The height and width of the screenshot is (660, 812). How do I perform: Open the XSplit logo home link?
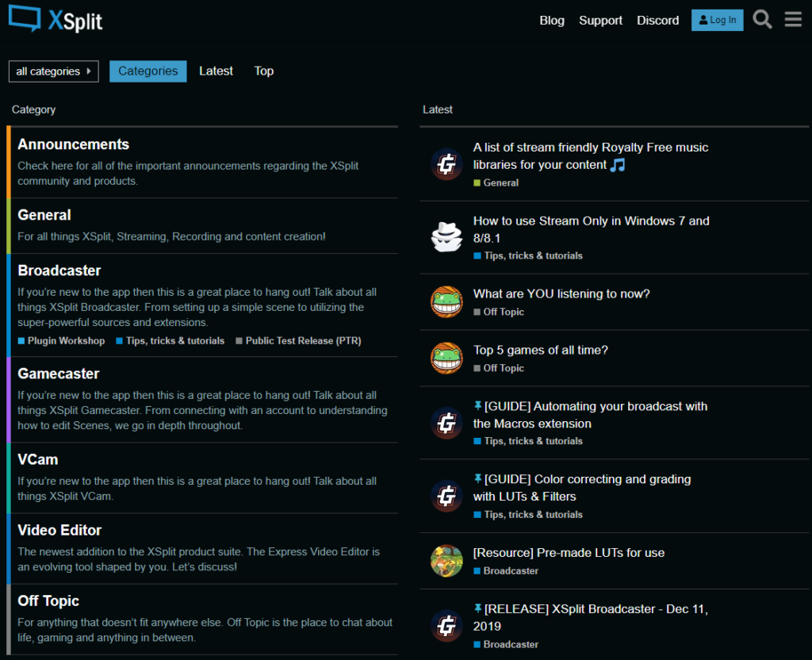pyautogui.click(x=56, y=19)
